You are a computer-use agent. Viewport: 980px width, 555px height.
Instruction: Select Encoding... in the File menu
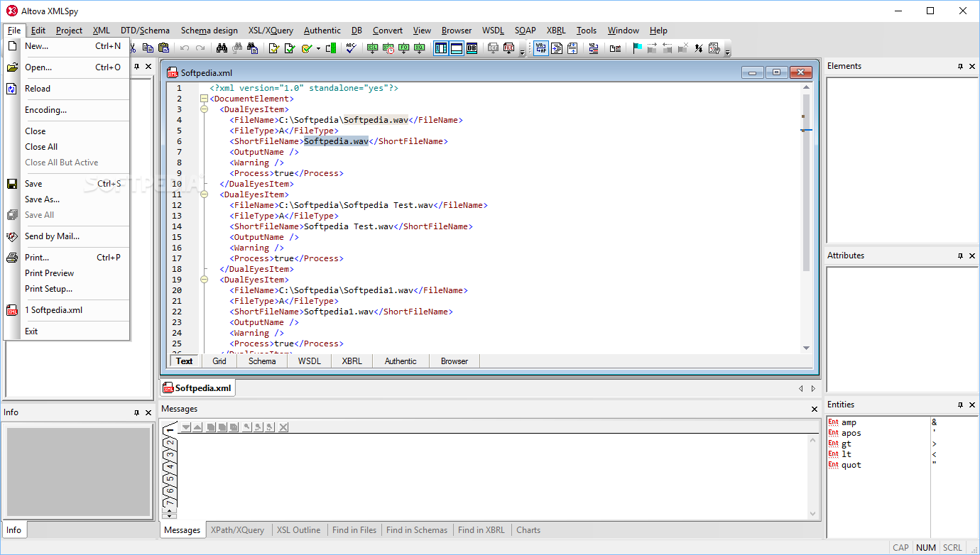[x=46, y=110]
